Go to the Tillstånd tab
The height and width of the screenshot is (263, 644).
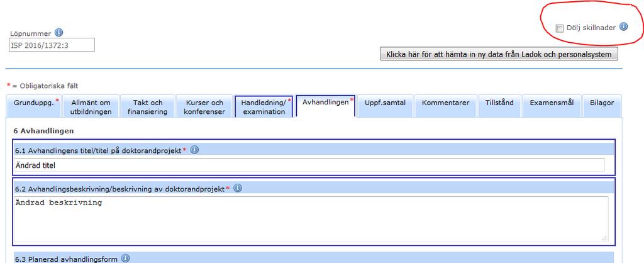(x=499, y=106)
